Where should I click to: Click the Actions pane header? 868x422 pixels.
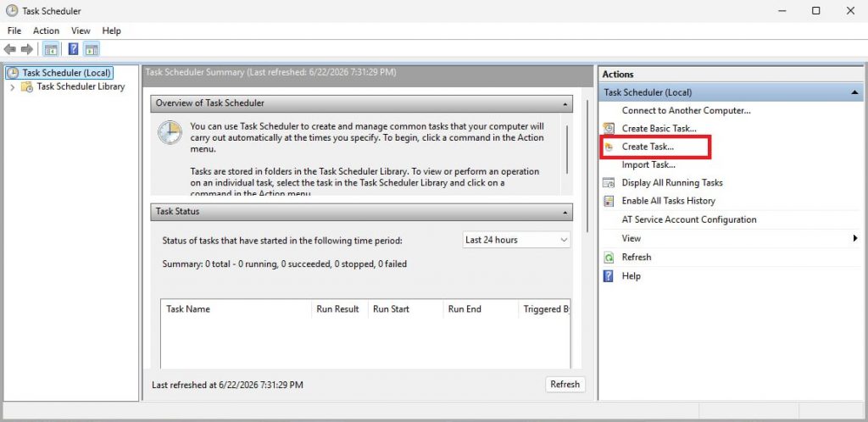pyautogui.click(x=731, y=74)
